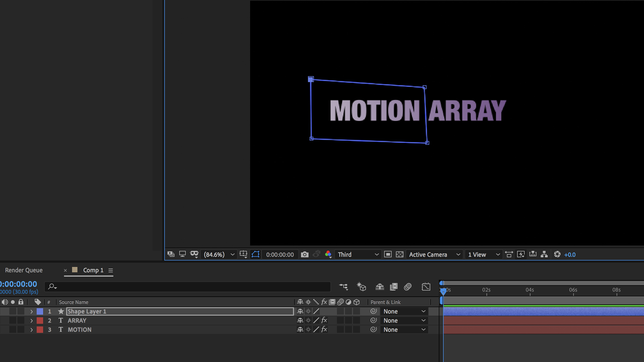Enable motion blur for the composition
Image resolution: width=644 pixels, height=362 pixels.
click(x=408, y=287)
